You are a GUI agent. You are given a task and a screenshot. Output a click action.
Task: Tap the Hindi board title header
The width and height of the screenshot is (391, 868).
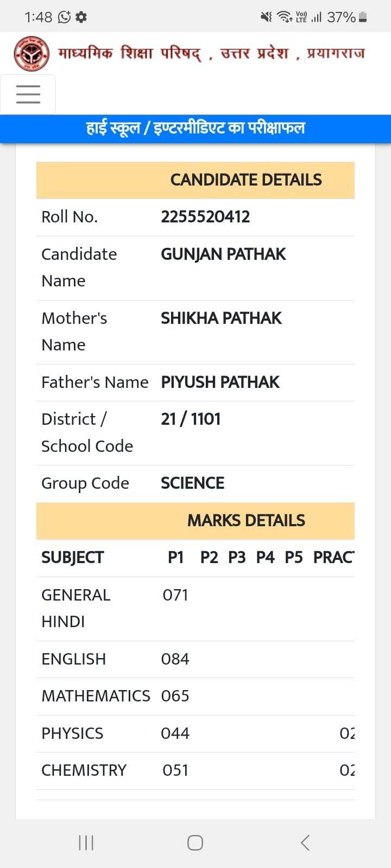coord(211,53)
